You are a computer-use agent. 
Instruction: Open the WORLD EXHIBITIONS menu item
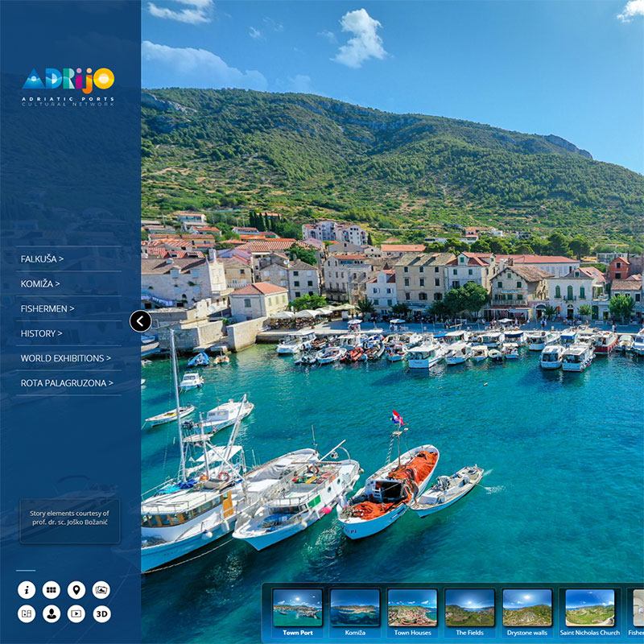coord(66,358)
